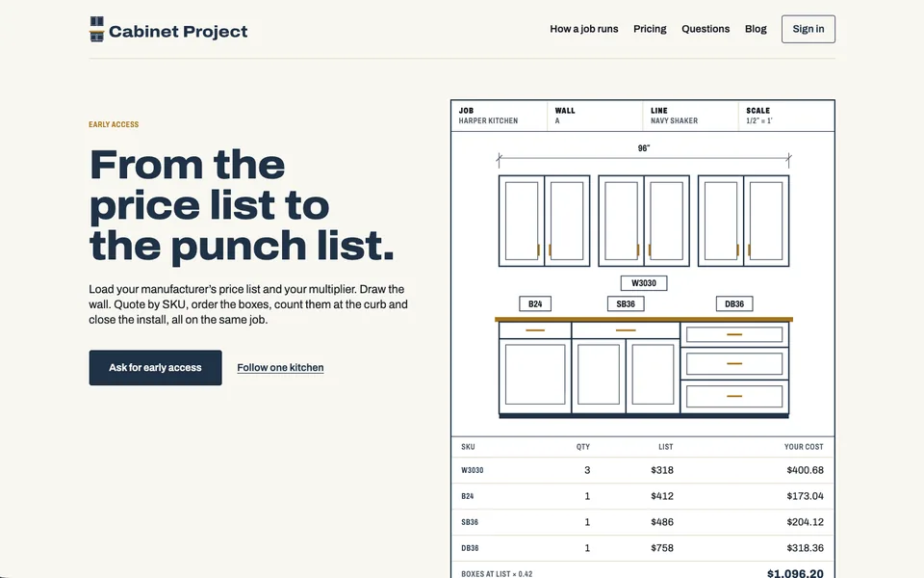Click the right wall cabinet in drawing
Screen dimensions: 924x578
point(743,221)
